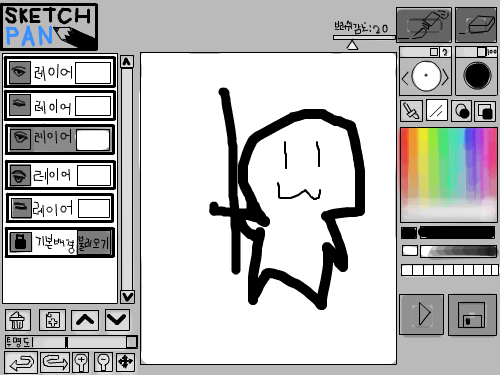Undo the last stroke
This screenshot has height=375, width=500.
pyautogui.click(x=21, y=362)
